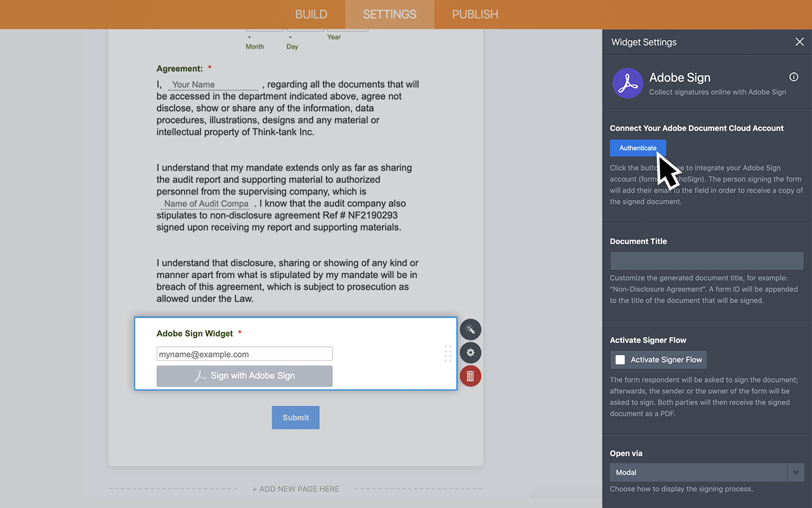Expand the Modal dropdown arrow
This screenshot has width=812, height=508.
click(x=796, y=472)
